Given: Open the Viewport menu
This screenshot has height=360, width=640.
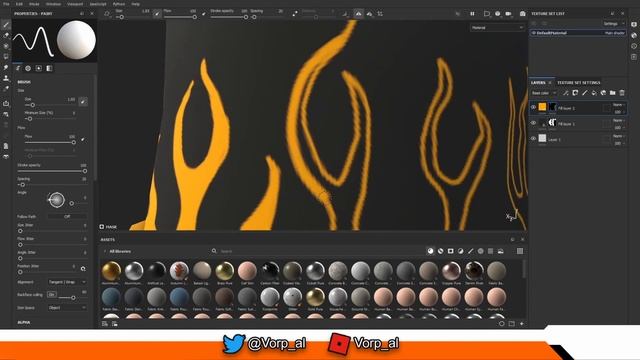Looking at the screenshot, I should pos(75,4).
